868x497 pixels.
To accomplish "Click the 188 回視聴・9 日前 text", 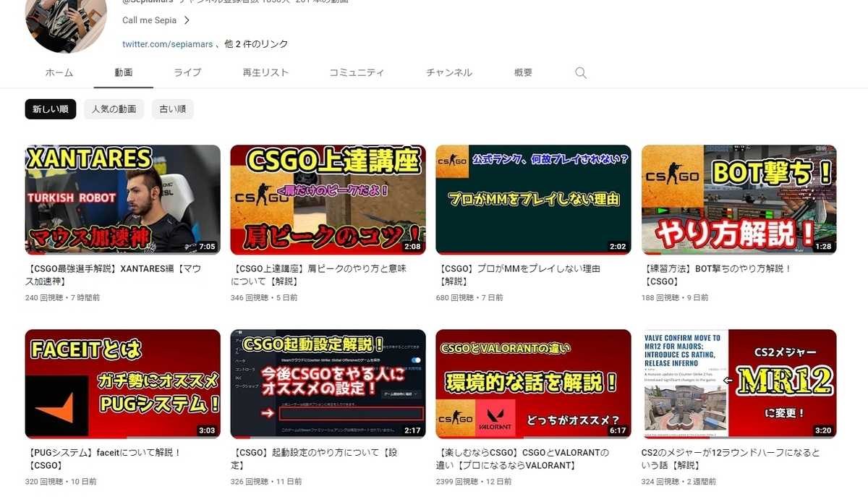I will coord(675,297).
